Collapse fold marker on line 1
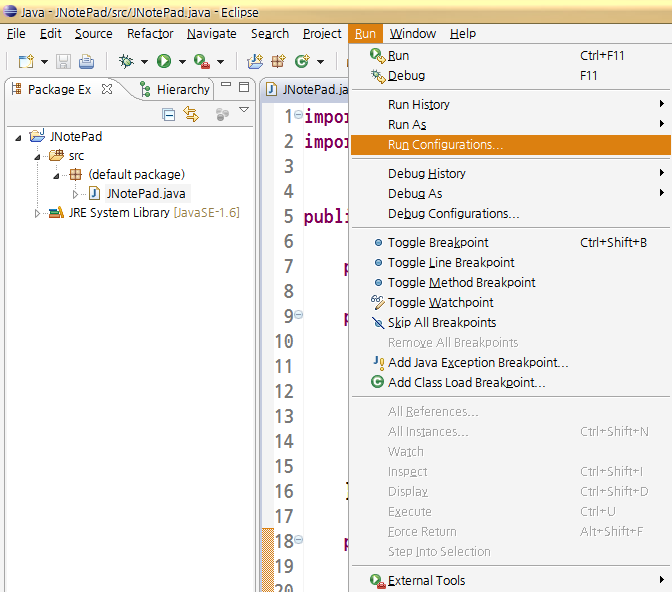 298,114
